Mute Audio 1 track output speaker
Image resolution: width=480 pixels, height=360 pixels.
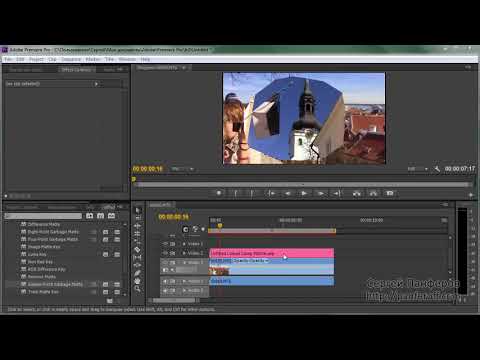pos(165,281)
